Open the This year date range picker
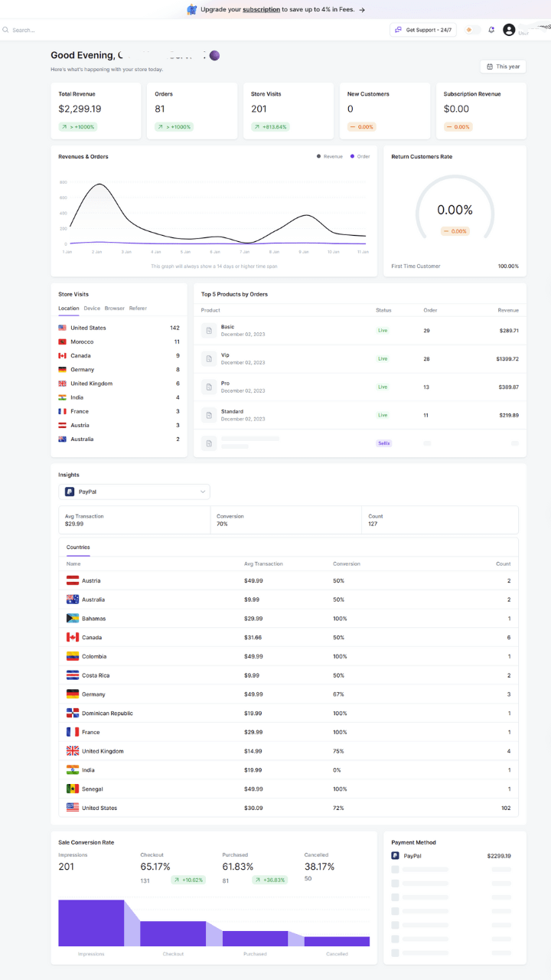Screen dimensions: 551x980 click(503, 67)
